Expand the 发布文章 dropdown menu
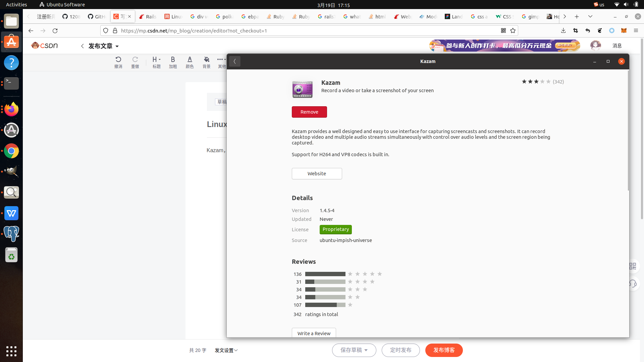The image size is (644, 362). pos(117,46)
